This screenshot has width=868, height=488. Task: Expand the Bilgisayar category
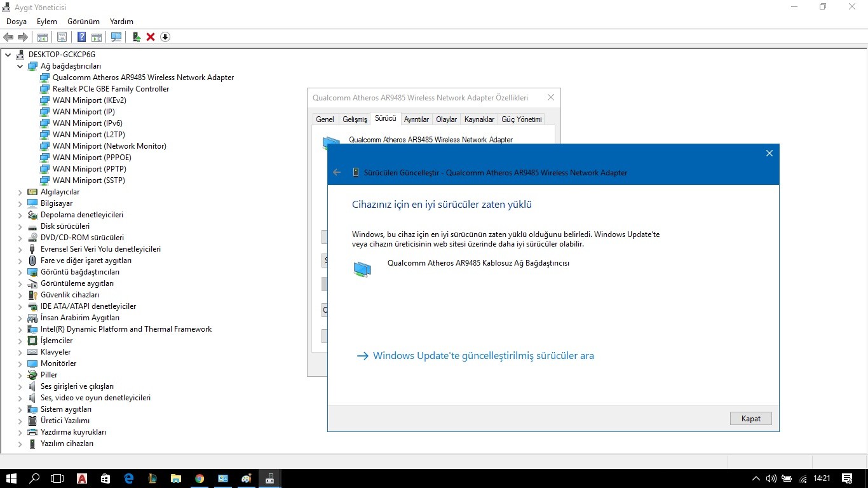(x=20, y=203)
